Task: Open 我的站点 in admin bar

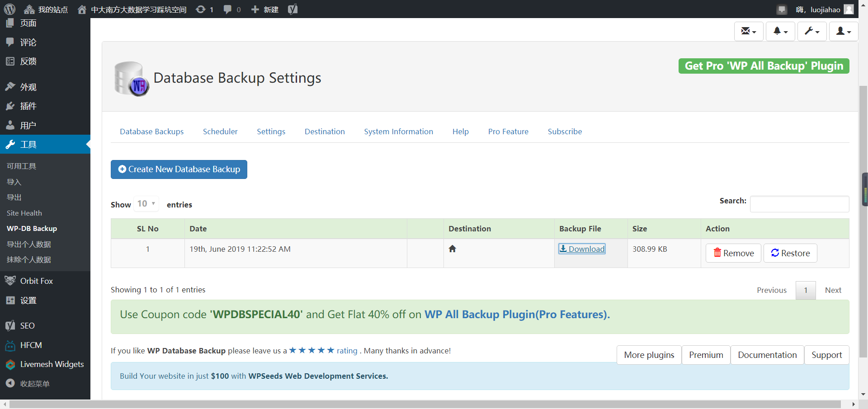Action: (x=46, y=9)
